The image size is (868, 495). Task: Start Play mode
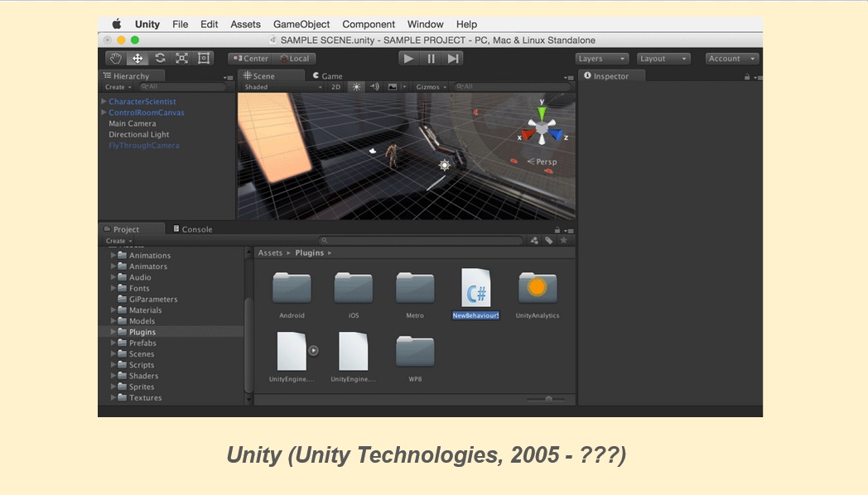(x=408, y=58)
